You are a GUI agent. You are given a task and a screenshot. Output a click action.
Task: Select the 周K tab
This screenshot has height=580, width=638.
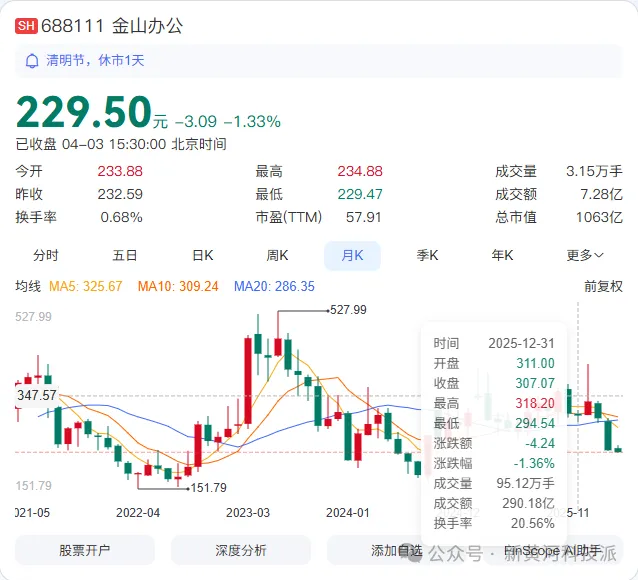tap(277, 256)
